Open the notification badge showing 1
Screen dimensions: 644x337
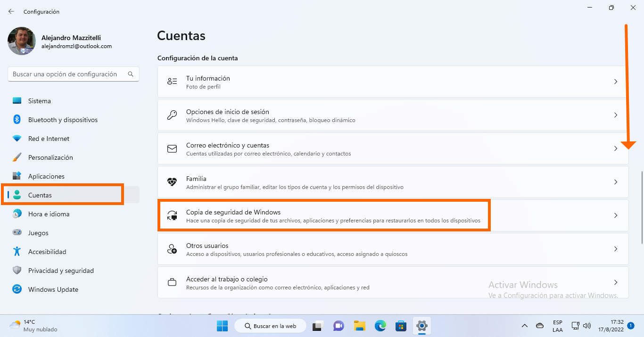point(631,326)
